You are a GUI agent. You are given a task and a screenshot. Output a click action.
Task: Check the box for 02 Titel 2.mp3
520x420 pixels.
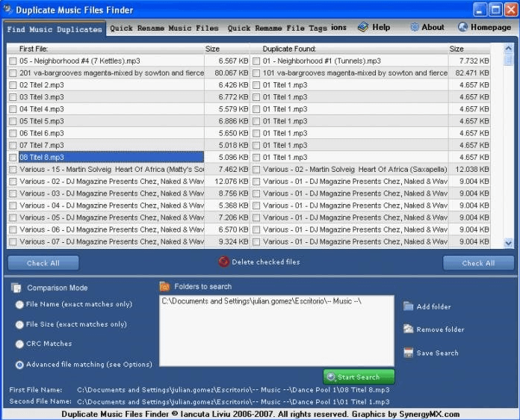13,85
